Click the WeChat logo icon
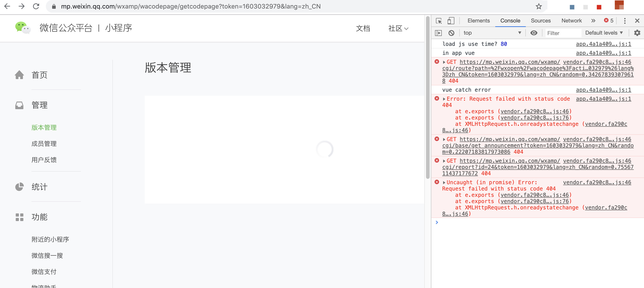 (x=23, y=28)
